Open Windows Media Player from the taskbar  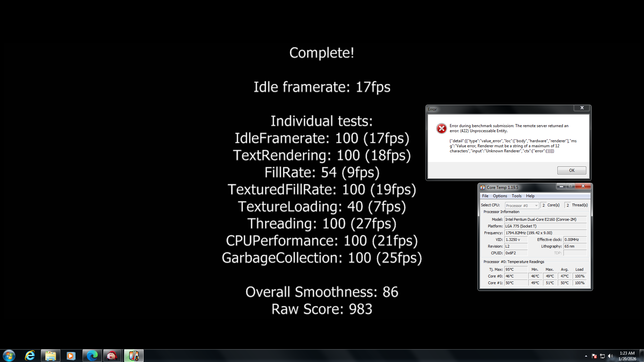(71, 355)
